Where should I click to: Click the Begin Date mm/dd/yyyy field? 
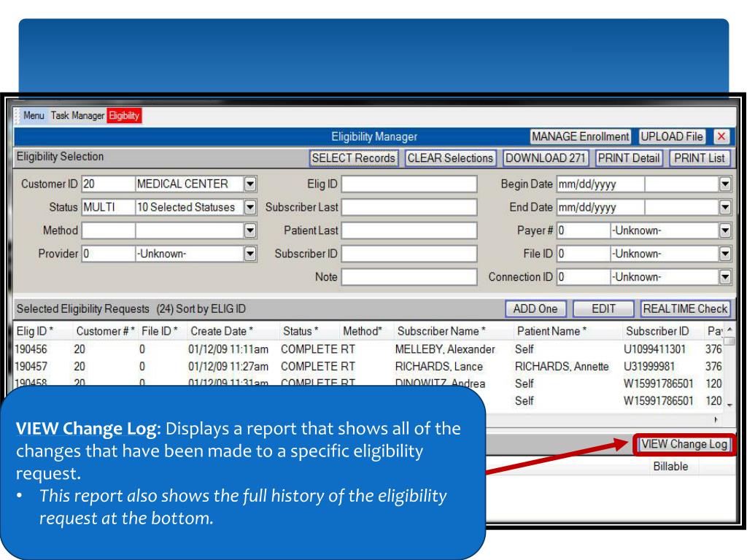coord(600,184)
